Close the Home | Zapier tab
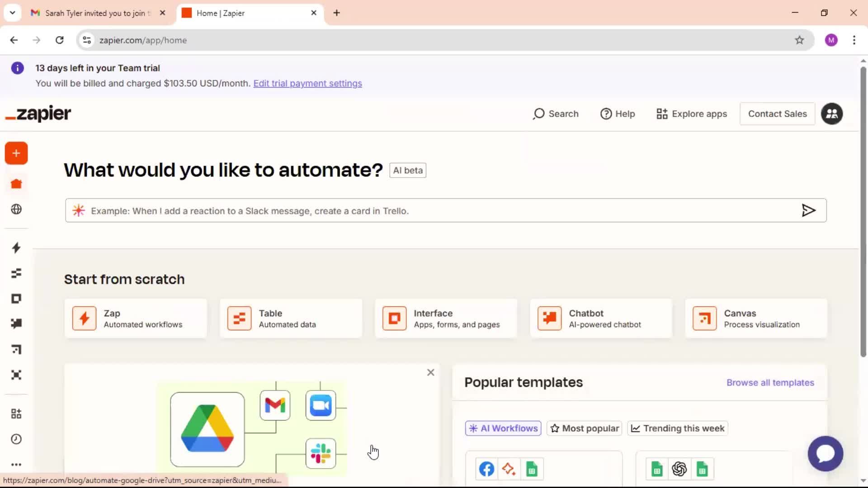Viewport: 868px width, 488px height. (x=314, y=13)
